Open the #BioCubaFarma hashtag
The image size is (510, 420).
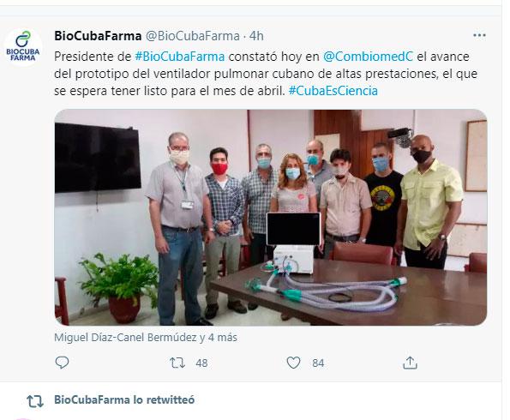[x=179, y=57]
